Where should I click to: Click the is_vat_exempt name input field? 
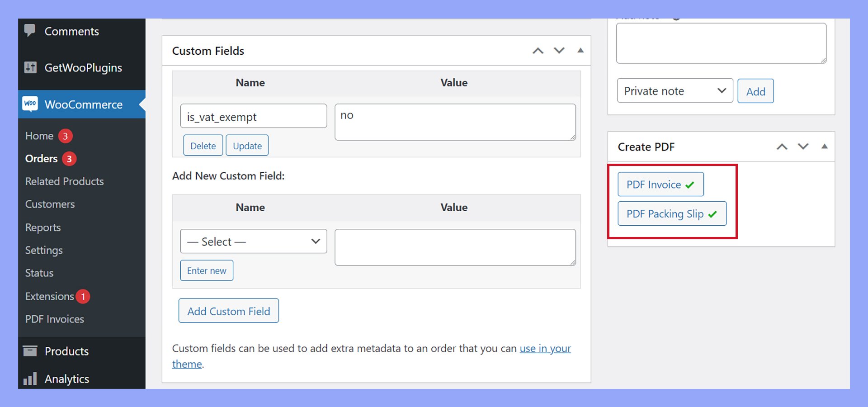point(253,117)
